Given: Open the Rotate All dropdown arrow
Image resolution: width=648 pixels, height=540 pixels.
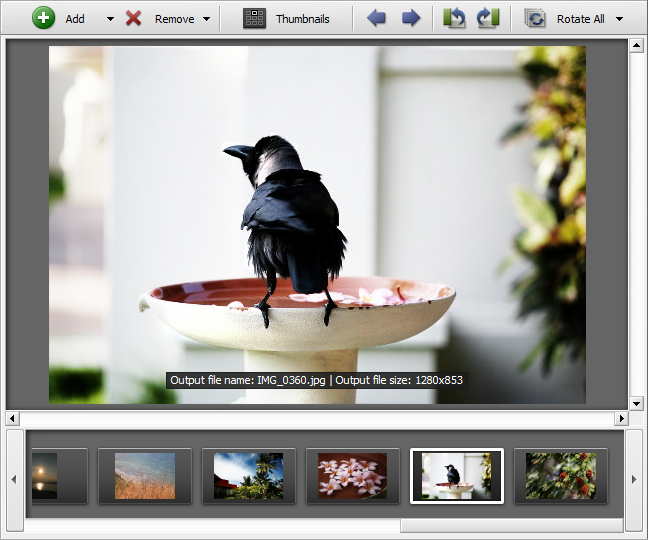Looking at the screenshot, I should (619, 19).
